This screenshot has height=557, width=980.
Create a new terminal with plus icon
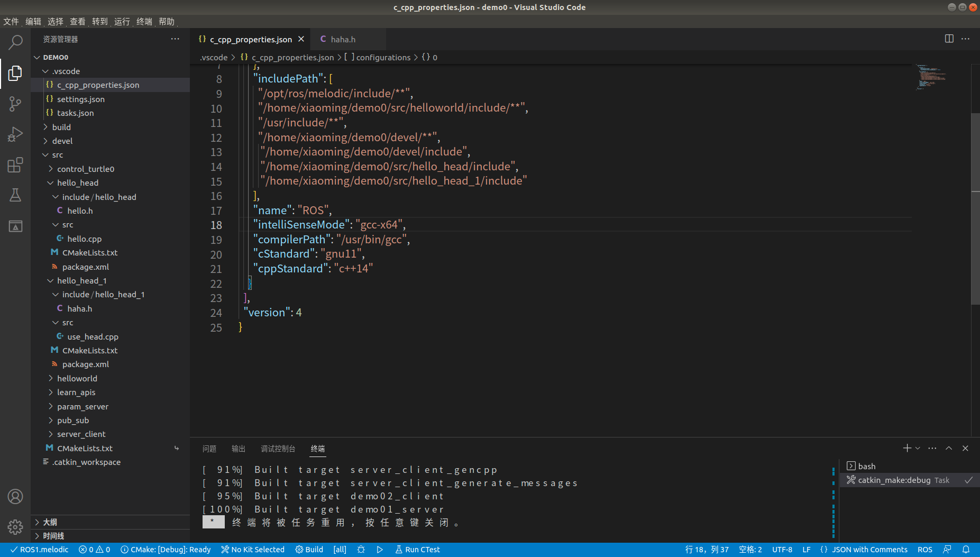907,448
